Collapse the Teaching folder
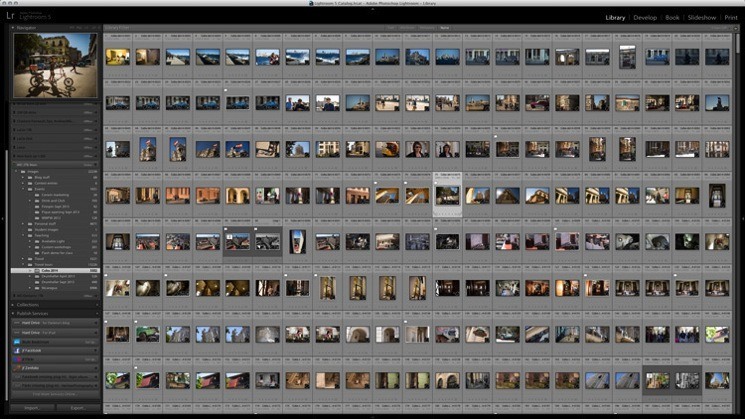This screenshot has width=745, height=419. pyautogui.click(x=23, y=236)
